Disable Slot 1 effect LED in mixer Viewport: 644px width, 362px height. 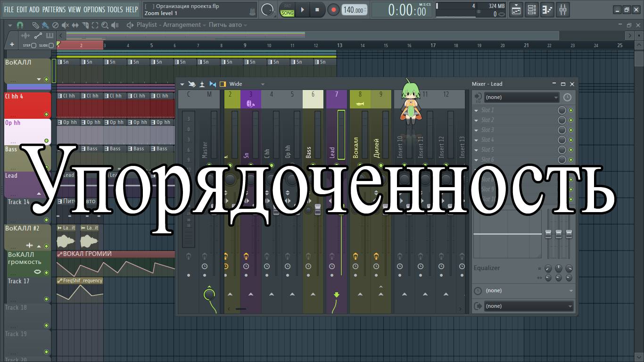click(x=571, y=110)
